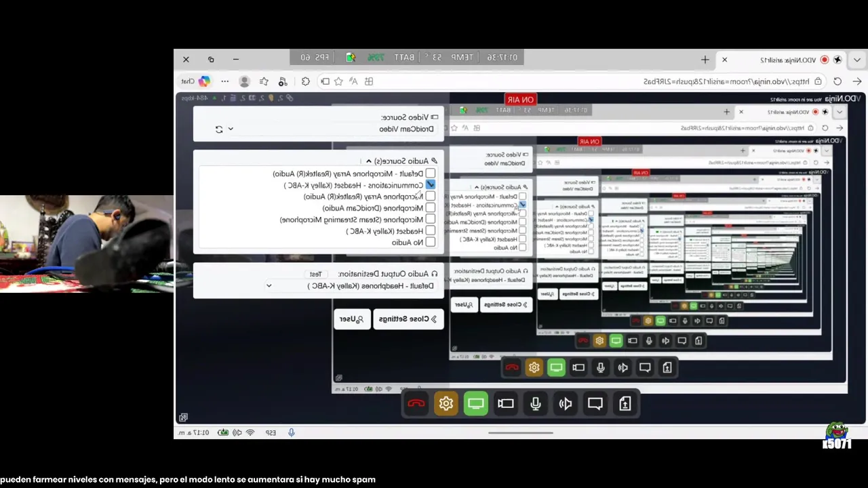Open the browser profile avatar
Image resolution: width=868 pixels, height=488 pixels.
pyautogui.click(x=244, y=81)
